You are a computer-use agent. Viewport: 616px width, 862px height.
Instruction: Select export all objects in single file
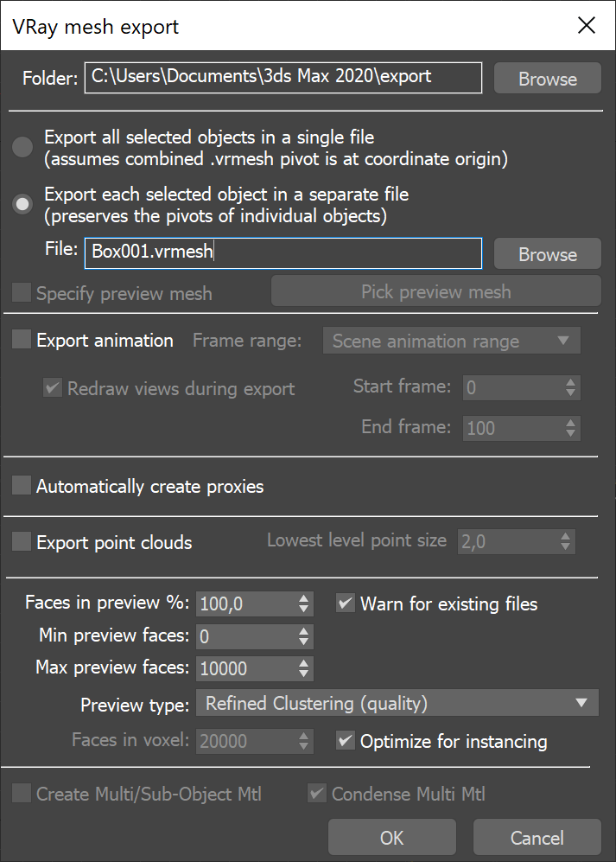[x=22, y=147]
